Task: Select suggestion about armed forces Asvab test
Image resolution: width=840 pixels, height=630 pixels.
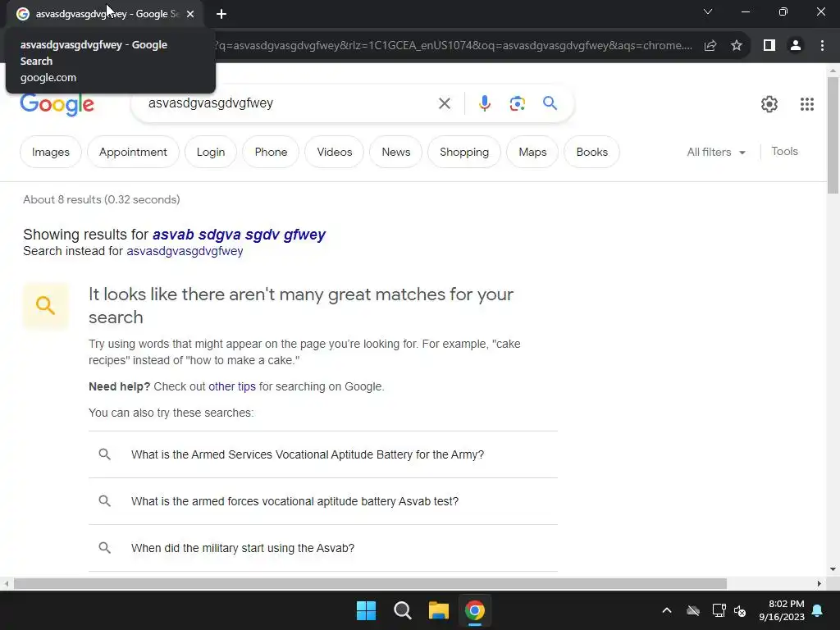Action: [323, 501]
